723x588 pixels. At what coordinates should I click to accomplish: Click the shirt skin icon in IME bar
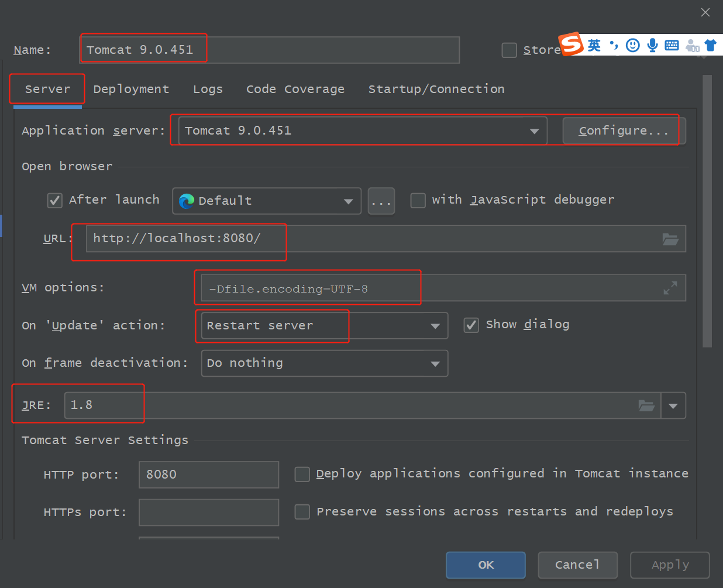pos(711,45)
